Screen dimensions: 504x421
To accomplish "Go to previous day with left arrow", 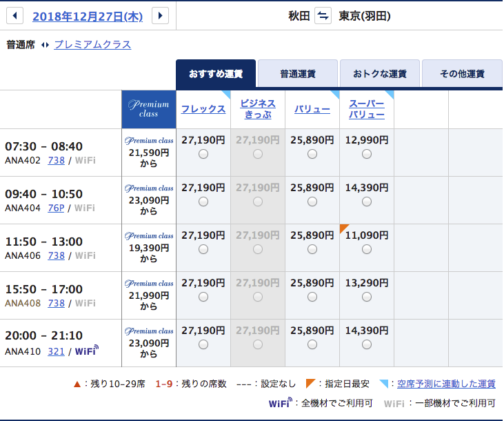I will pos(14,16).
